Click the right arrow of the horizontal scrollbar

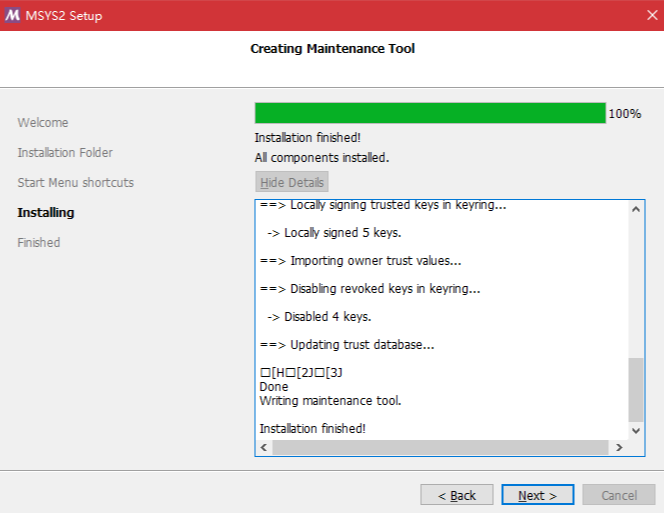[x=619, y=447]
